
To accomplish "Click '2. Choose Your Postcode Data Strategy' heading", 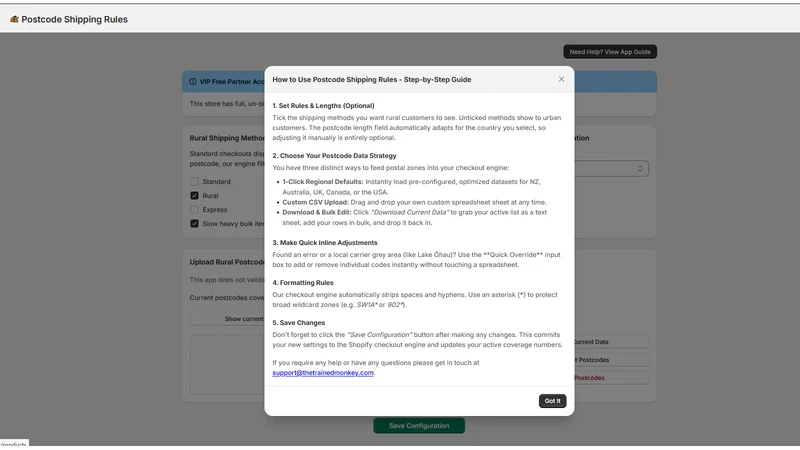I will 334,156.
